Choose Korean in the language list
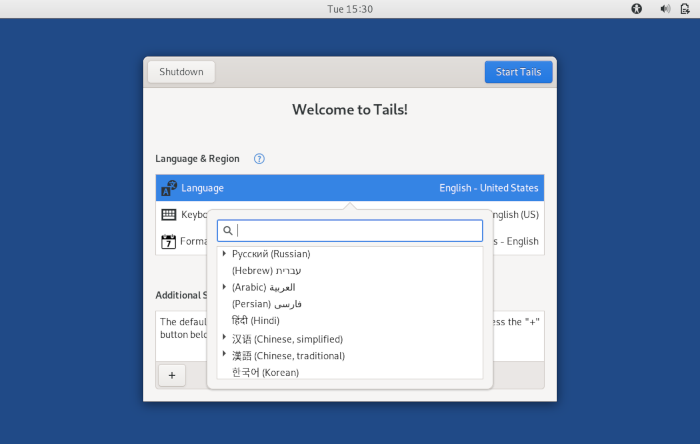The image size is (700, 444). click(265, 372)
